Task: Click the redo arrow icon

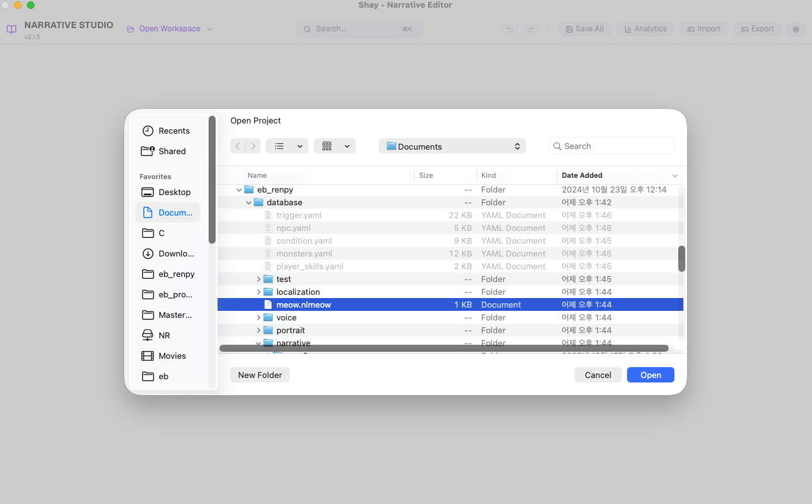Action: click(x=530, y=29)
